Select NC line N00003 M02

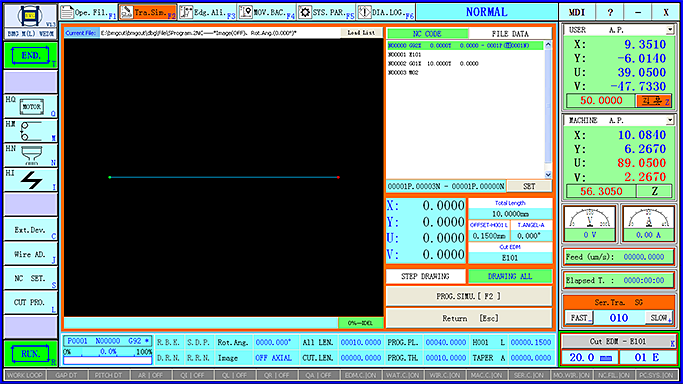[x=403, y=73]
